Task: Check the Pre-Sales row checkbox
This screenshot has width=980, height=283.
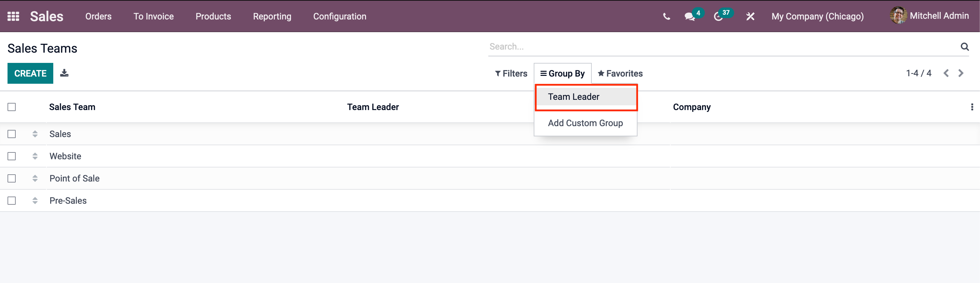Action: tap(12, 201)
